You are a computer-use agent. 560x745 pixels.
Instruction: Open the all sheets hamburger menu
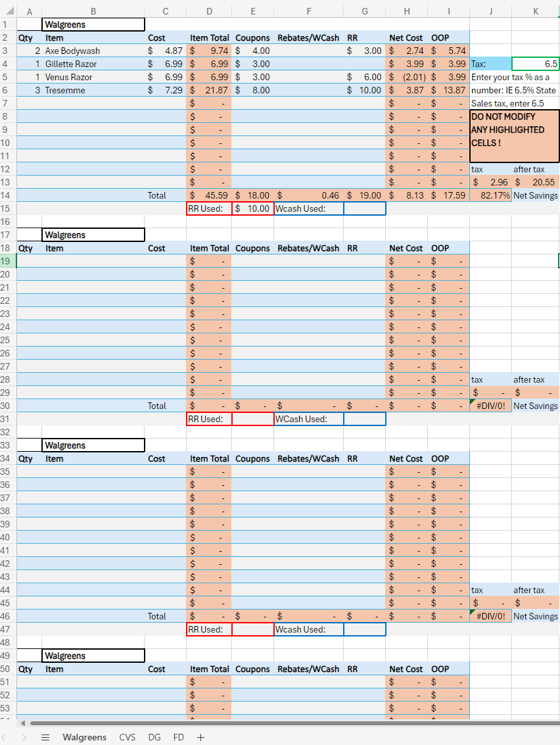click(x=45, y=737)
